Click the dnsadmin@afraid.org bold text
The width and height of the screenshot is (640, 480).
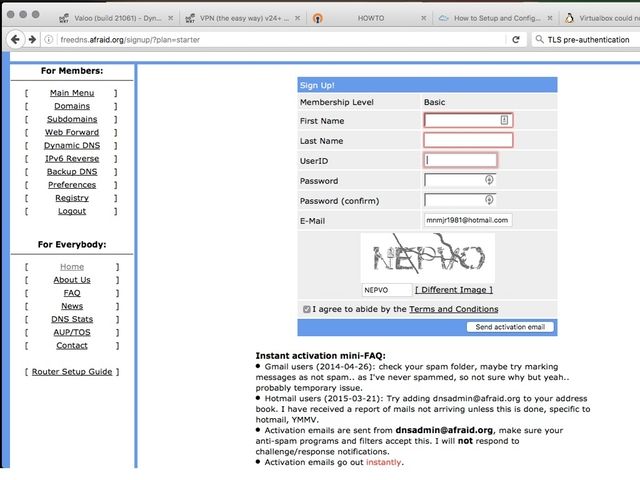pyautogui.click(x=444, y=430)
